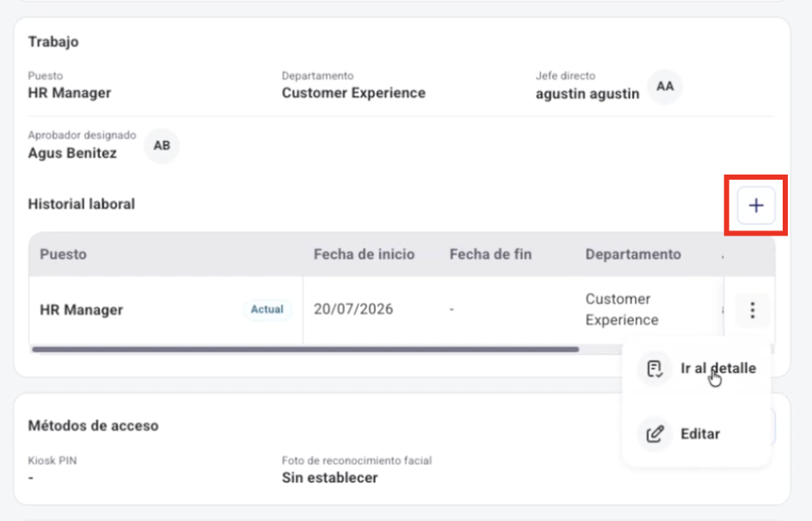Click the Trabajo section heading
Viewport: 812px width, 521px height.
point(53,41)
